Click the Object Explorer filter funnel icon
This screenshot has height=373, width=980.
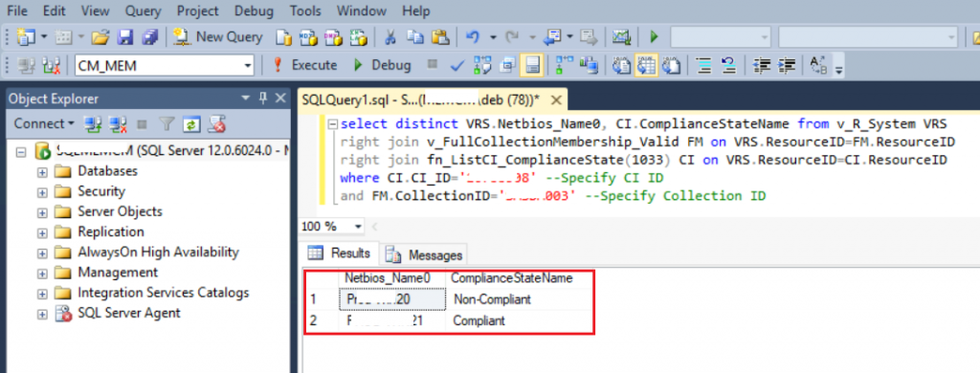point(167,123)
